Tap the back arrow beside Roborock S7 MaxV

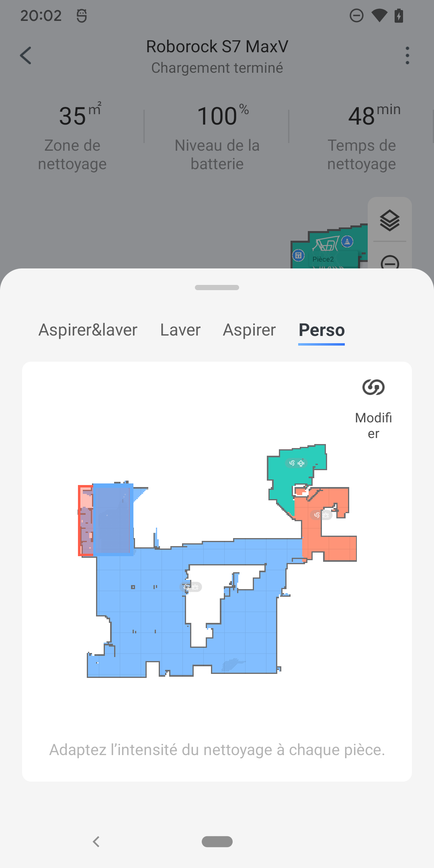point(26,55)
